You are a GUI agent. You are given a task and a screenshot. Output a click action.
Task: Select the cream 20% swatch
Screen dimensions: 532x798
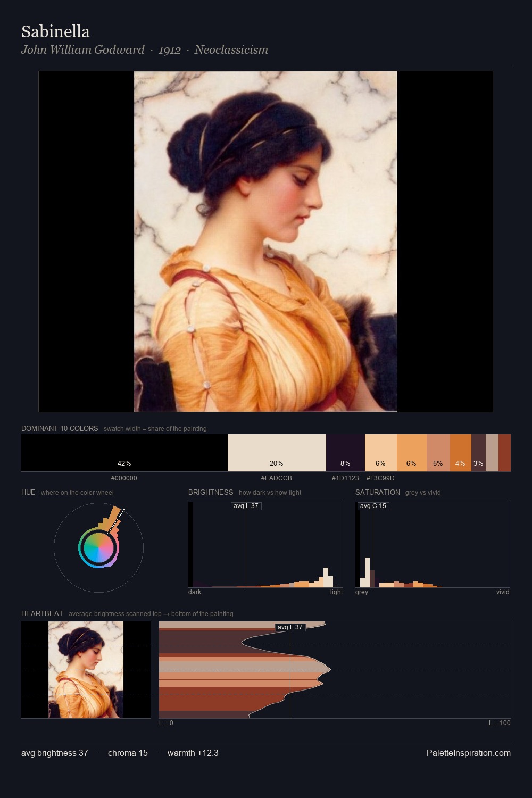pyautogui.click(x=277, y=453)
